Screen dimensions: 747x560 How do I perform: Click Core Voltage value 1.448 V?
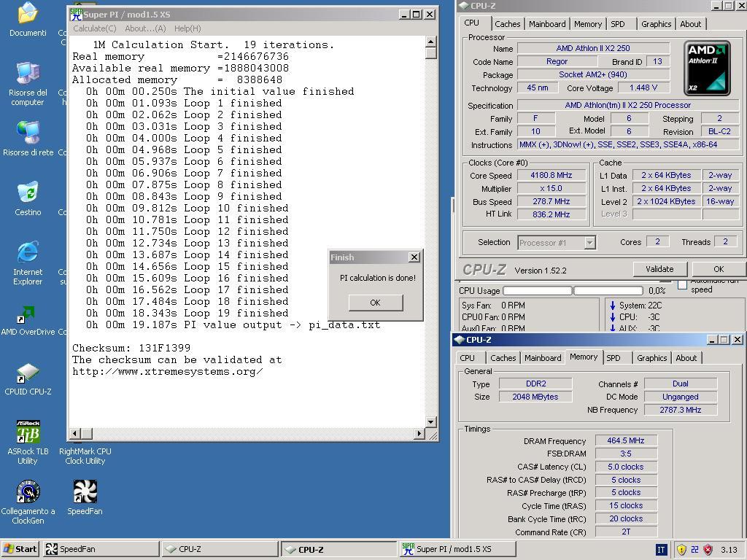coord(643,87)
